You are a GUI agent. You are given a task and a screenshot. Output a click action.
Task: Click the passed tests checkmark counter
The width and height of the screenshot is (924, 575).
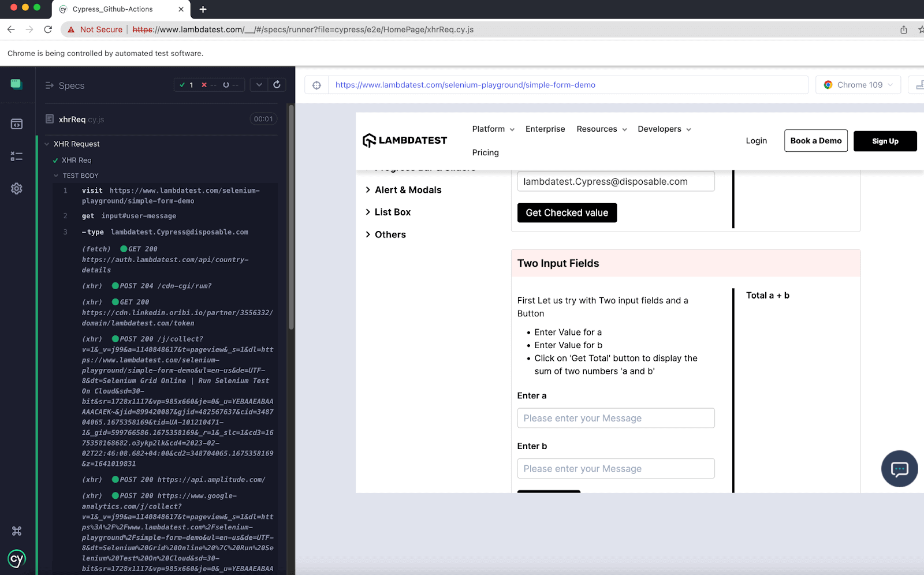[x=187, y=85]
